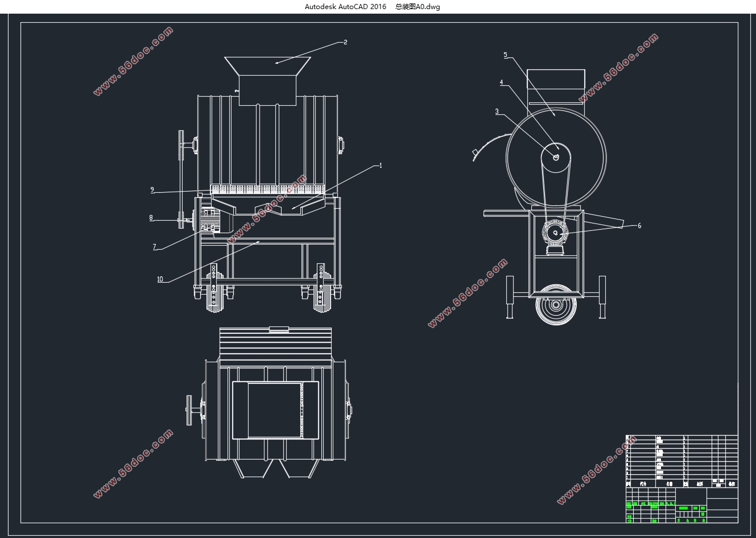Select callout number 8 near pulley
This screenshot has height=538, width=756.
coord(151,218)
